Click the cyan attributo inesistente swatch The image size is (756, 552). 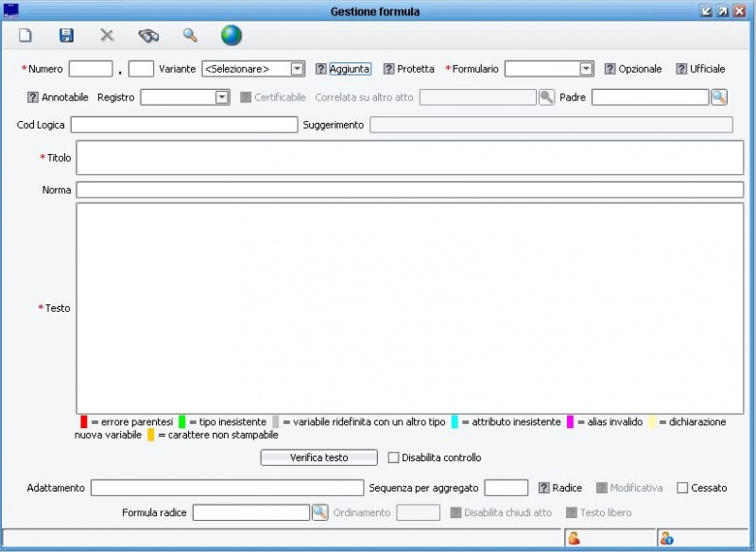point(455,422)
